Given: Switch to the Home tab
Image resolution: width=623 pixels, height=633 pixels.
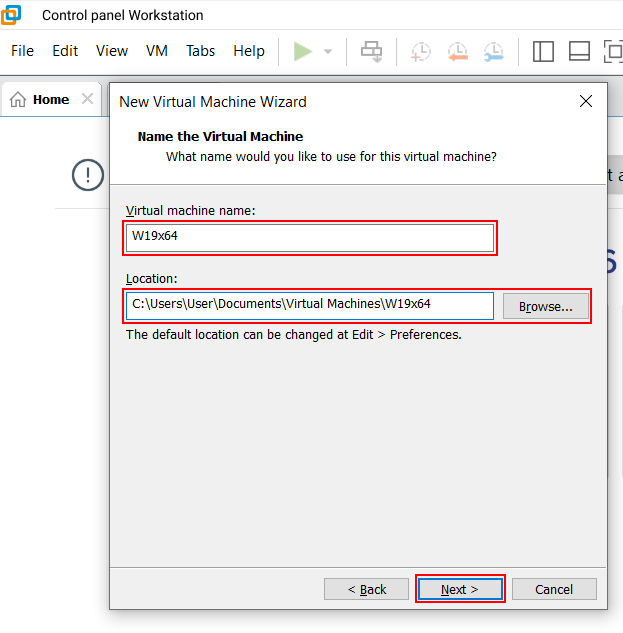Looking at the screenshot, I should tap(42, 100).
